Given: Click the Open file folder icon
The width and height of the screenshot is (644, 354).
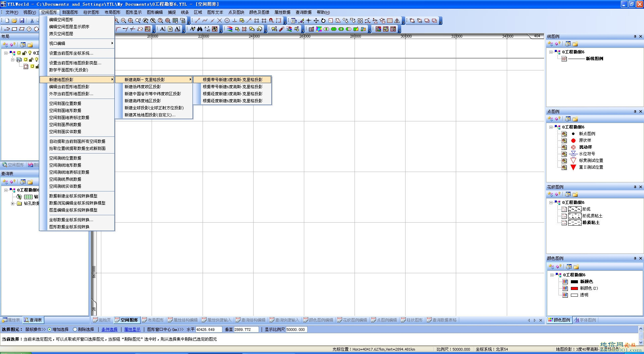Looking at the screenshot, I should coord(14,20).
